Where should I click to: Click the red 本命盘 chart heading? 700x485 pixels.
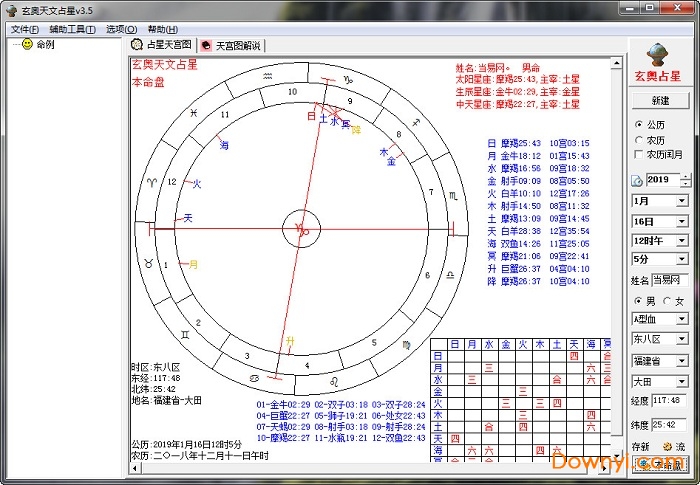148,82
